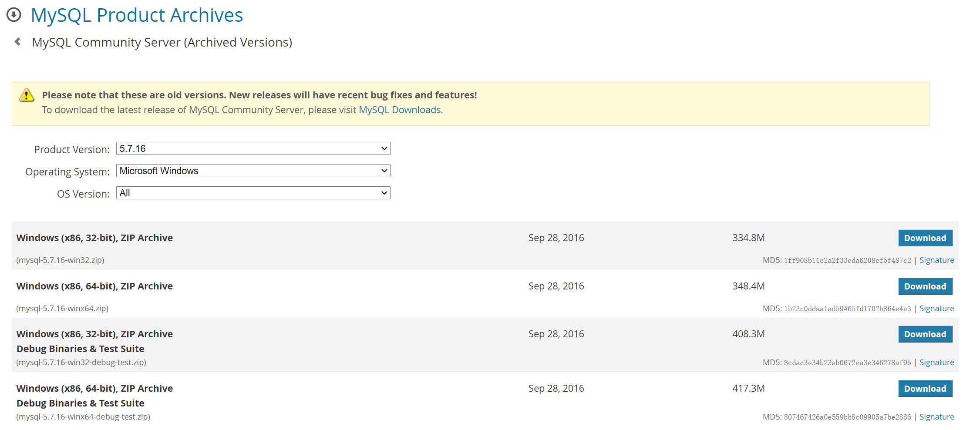Click the download circle icon beside page title

click(x=14, y=15)
